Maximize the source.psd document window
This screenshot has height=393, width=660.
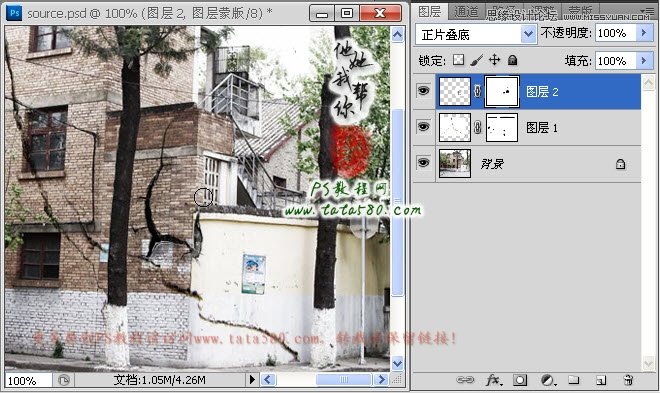[347, 13]
